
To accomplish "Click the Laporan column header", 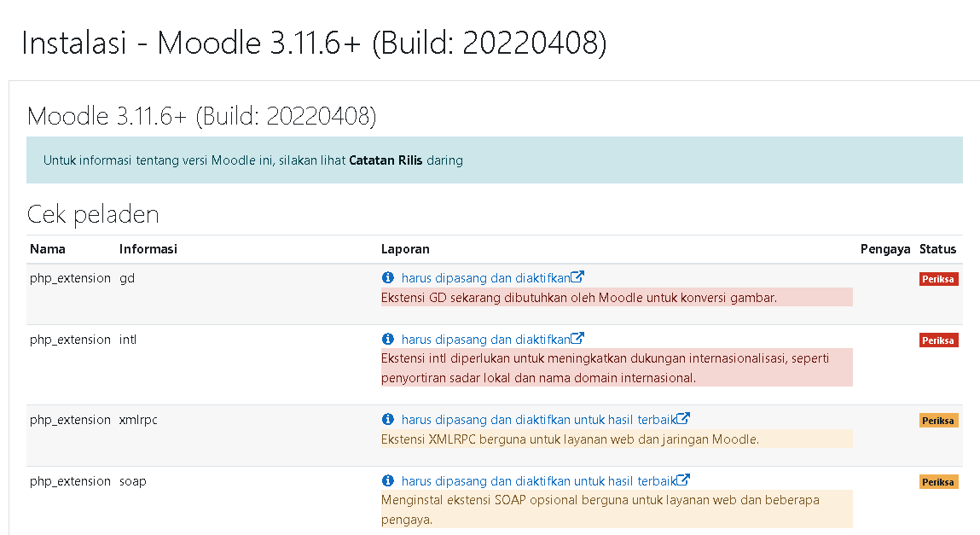I will [x=405, y=249].
